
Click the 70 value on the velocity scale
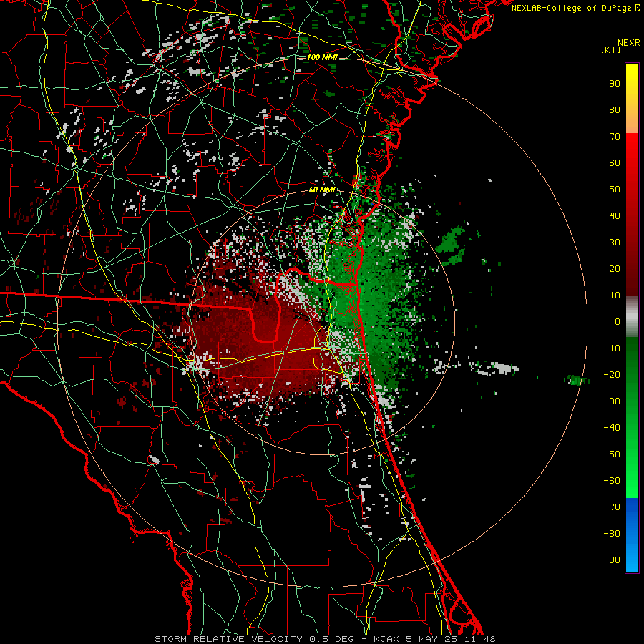(x=615, y=137)
